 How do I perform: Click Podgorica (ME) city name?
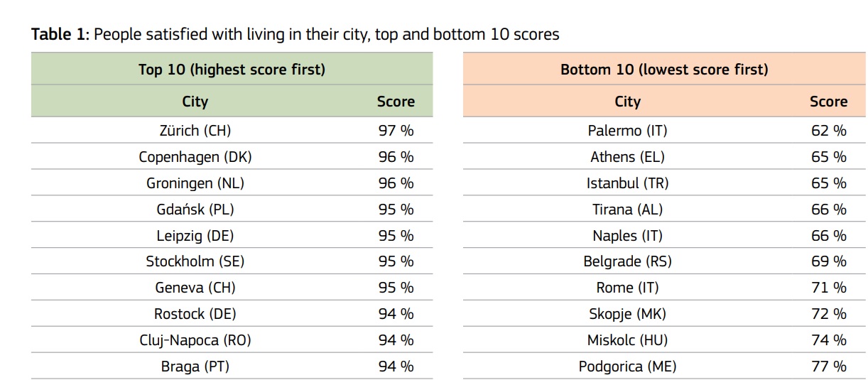(628, 366)
